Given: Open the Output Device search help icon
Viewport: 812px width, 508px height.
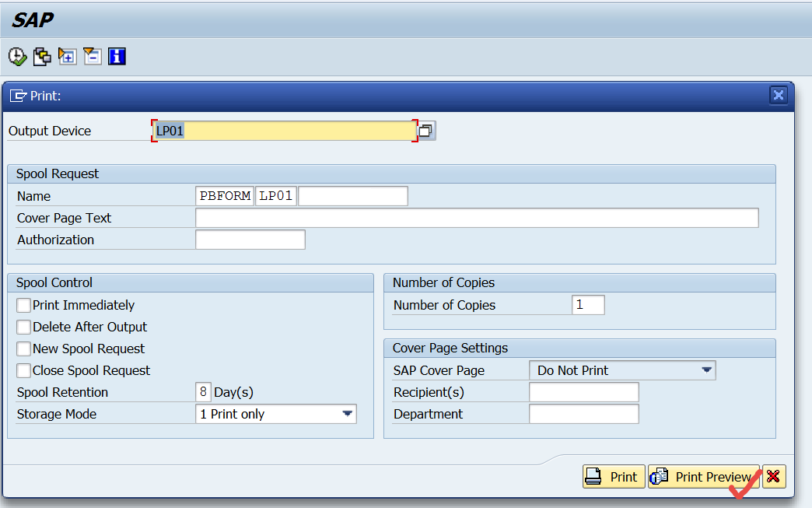Looking at the screenshot, I should 425,130.
